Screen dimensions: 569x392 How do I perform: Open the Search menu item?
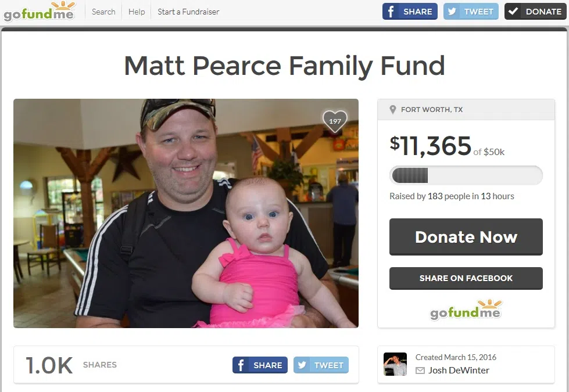(103, 12)
